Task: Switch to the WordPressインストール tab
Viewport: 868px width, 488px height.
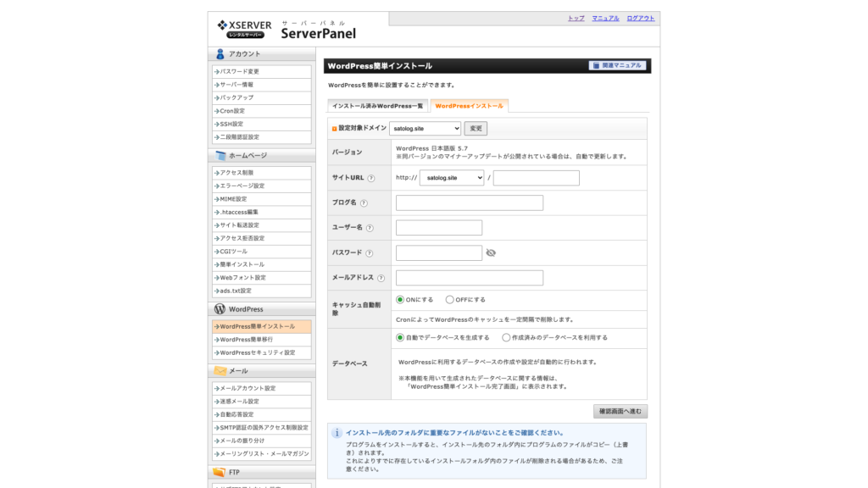Action: coord(469,106)
